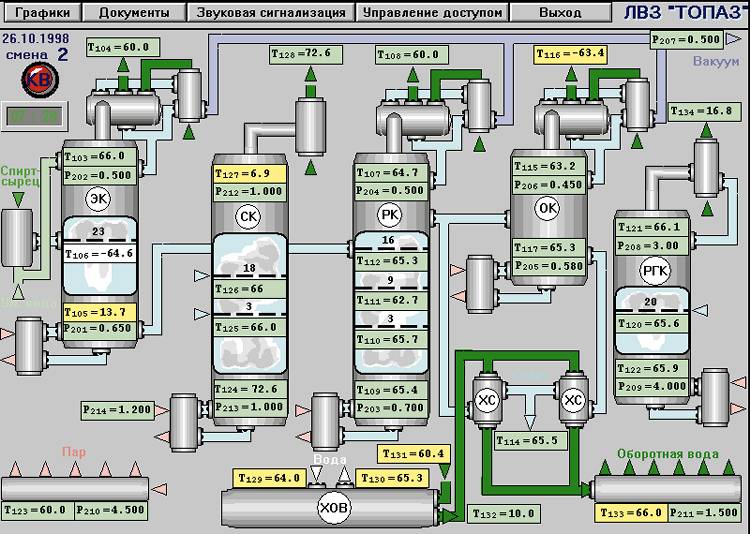The height and width of the screenshot is (534, 750).
Task: Open Звуковая сигнализация settings
Action: point(271,13)
